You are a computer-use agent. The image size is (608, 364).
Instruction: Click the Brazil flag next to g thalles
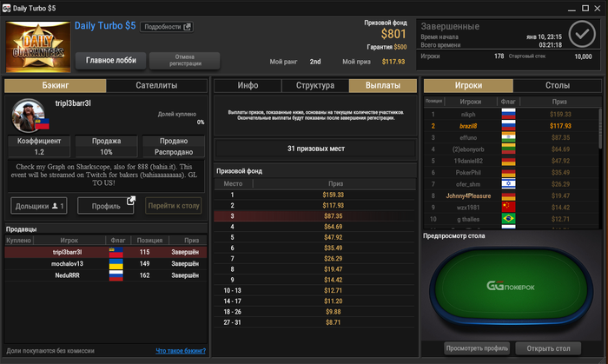coord(508,219)
